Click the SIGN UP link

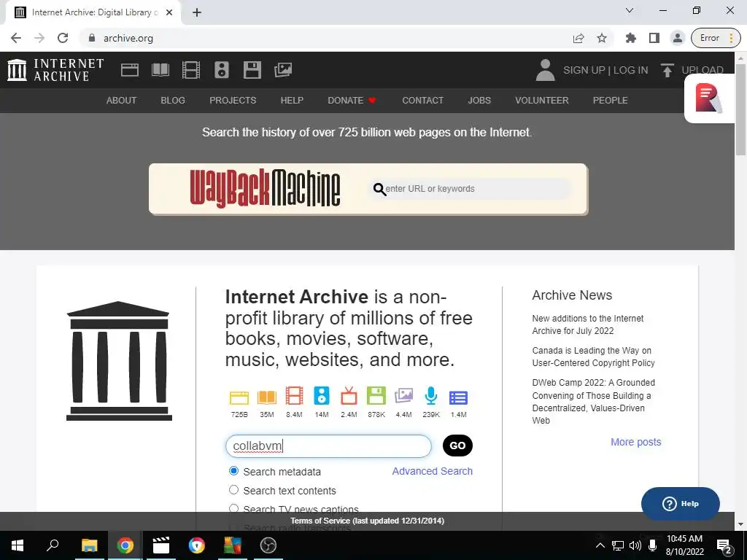[x=584, y=70]
